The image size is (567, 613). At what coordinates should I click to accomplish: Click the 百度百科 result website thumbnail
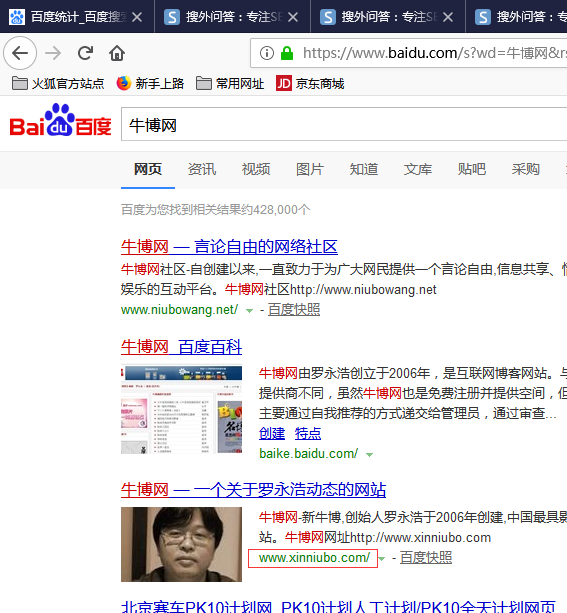coord(181,409)
